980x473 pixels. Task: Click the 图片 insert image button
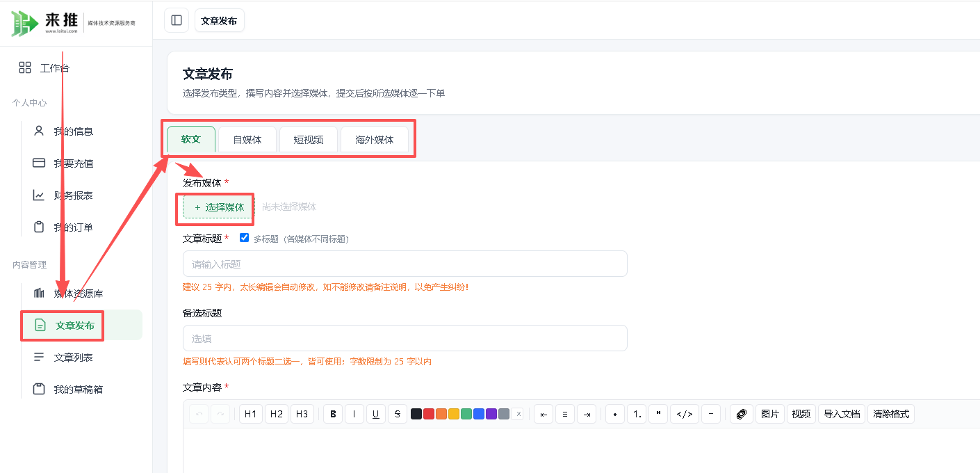tap(770, 414)
